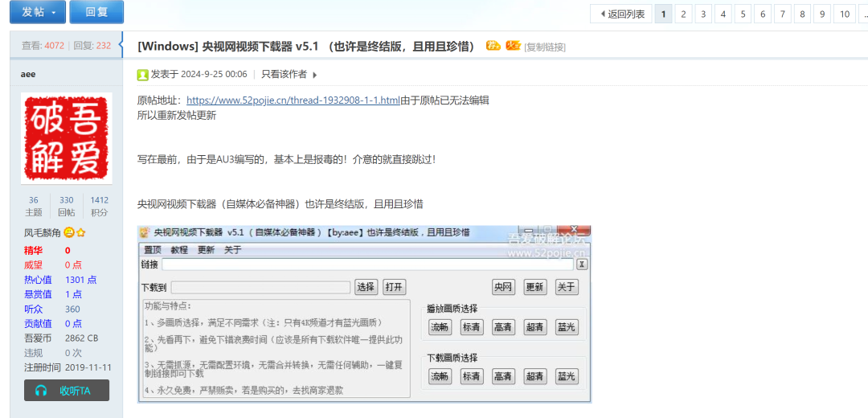Open the original thread 52pojie URL
Image resolution: width=868 pixels, height=418 pixels.
[293, 100]
